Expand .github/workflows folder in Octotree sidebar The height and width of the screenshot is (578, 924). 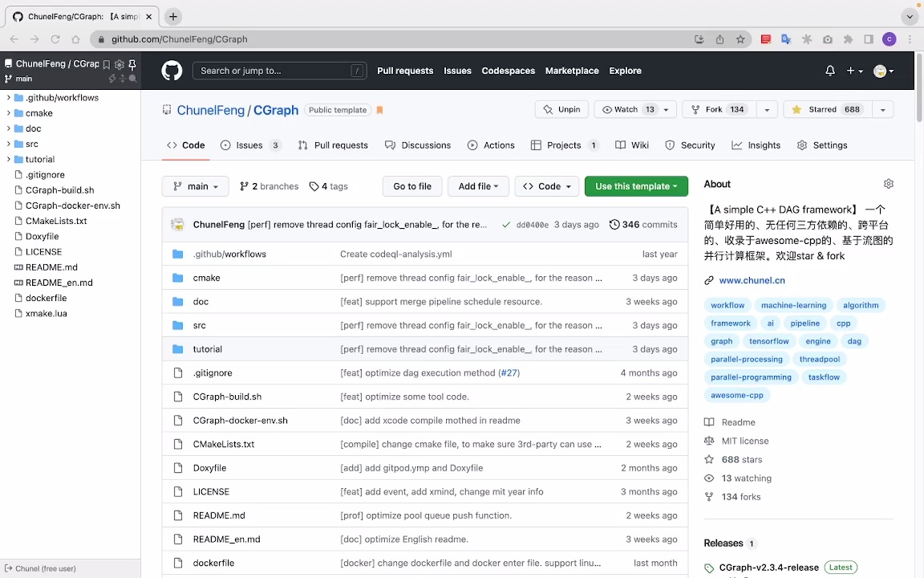click(x=8, y=97)
